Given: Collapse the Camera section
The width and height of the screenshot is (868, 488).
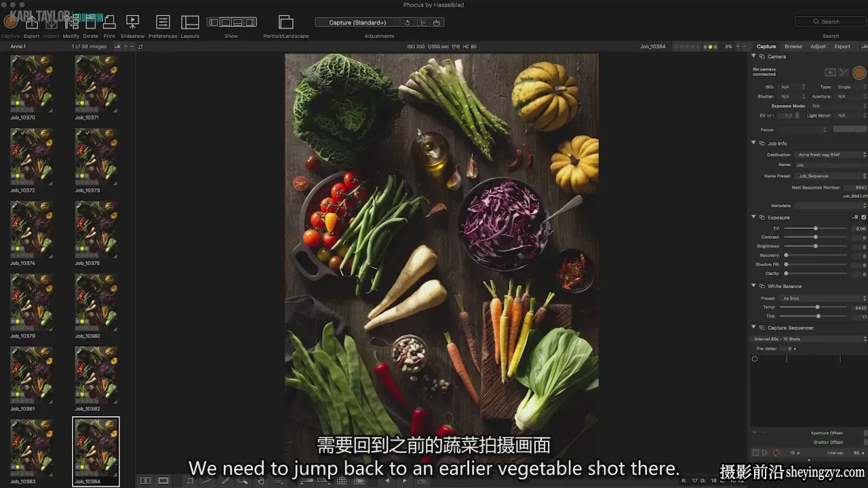Looking at the screenshot, I should (x=753, y=56).
